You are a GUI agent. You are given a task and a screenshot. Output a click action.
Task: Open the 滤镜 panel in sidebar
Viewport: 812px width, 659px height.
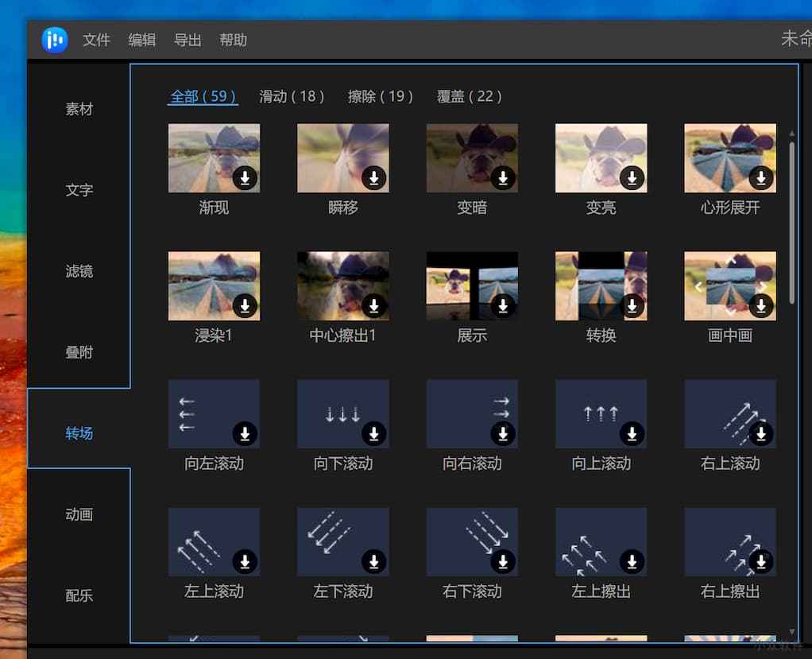tap(79, 271)
